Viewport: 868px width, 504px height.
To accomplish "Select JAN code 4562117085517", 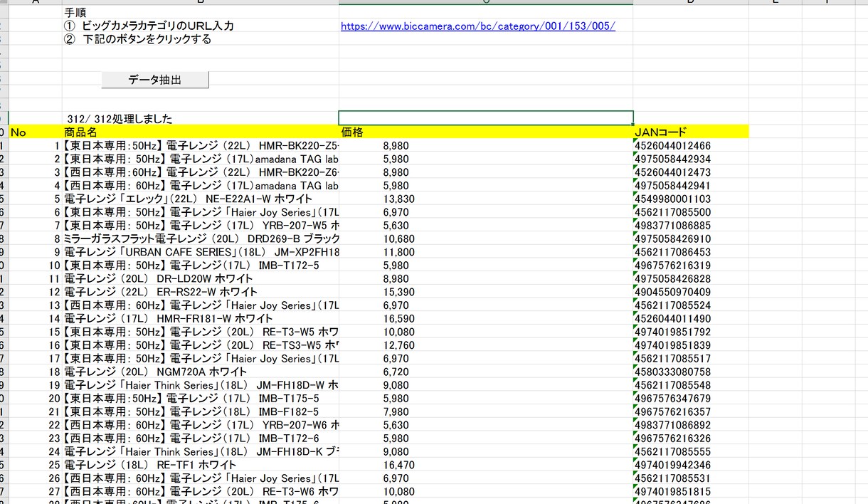I will (691, 358).
